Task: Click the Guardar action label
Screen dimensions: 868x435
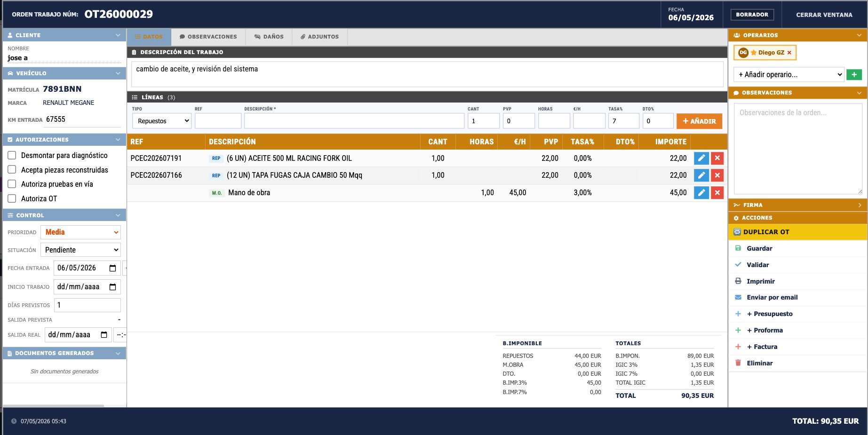Action: (x=759, y=248)
